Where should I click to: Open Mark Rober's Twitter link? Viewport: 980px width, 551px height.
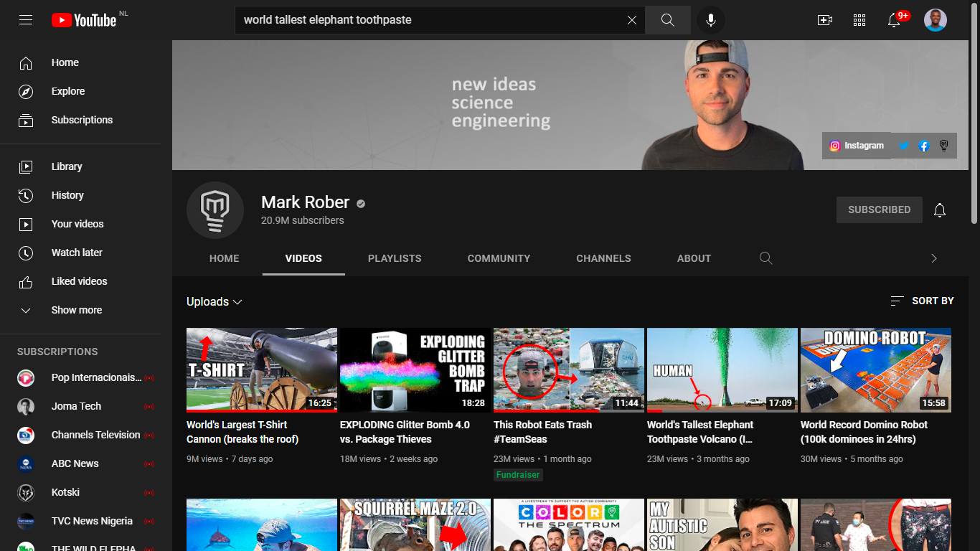point(904,146)
